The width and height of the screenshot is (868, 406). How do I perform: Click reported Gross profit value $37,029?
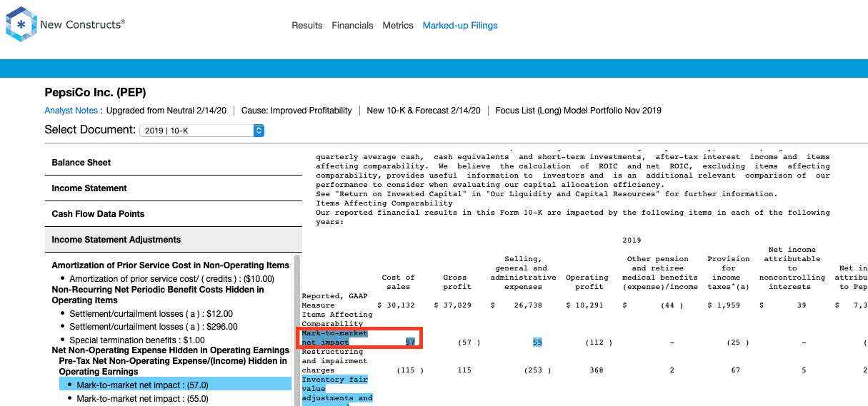point(454,305)
